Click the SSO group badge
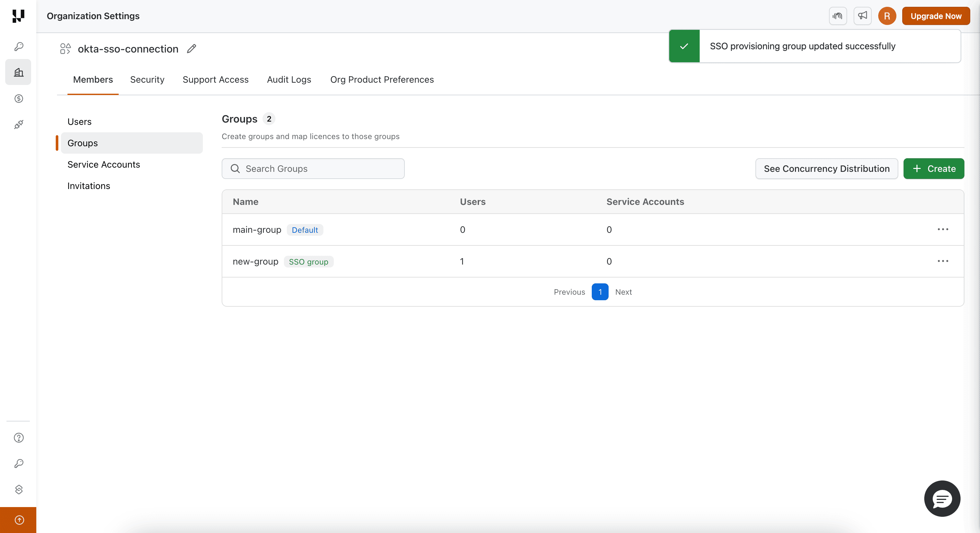Screen dimensions: 980x533 (309, 262)
